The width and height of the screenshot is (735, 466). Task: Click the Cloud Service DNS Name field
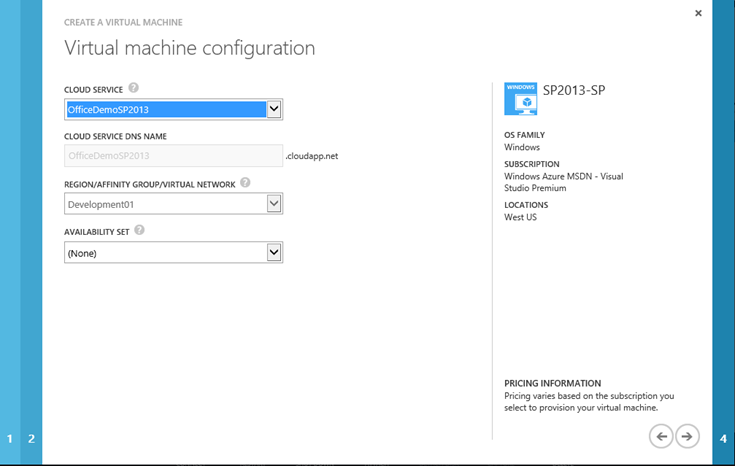(173, 156)
